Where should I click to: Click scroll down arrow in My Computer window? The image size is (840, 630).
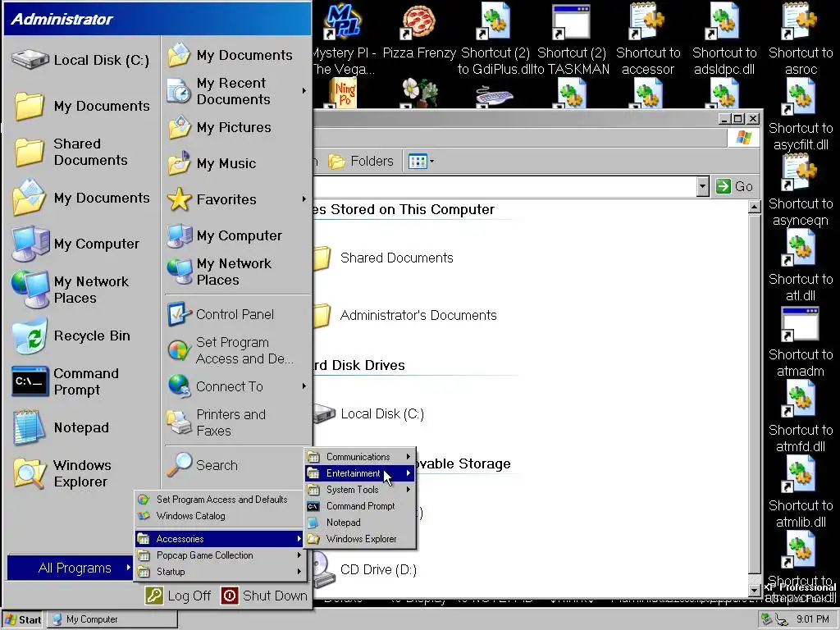(x=755, y=591)
